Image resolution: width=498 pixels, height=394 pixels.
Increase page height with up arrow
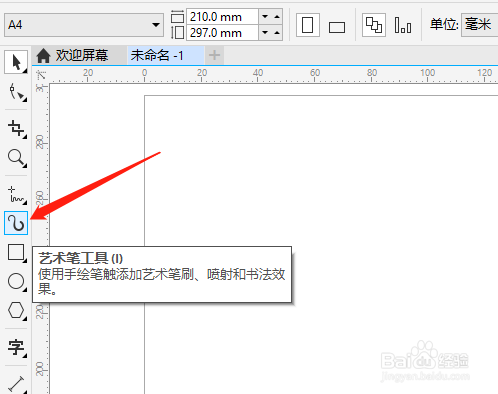point(277,33)
